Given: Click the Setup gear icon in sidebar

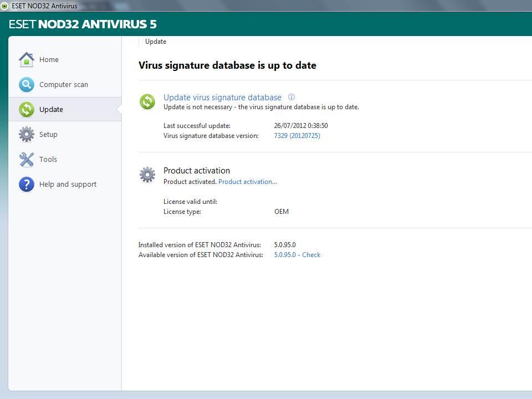Looking at the screenshot, I should click(26, 135).
